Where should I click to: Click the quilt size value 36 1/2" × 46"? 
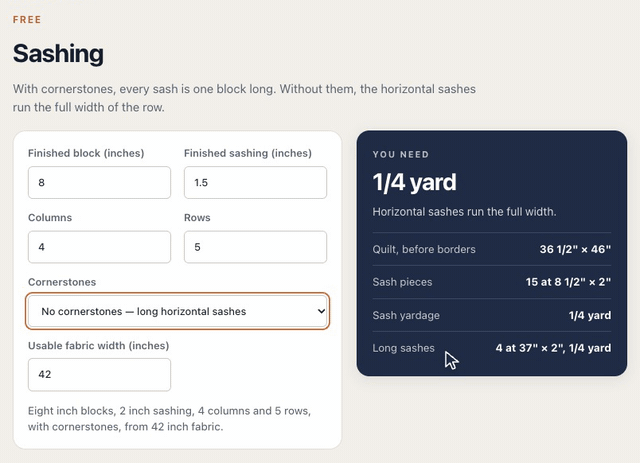[x=575, y=249]
